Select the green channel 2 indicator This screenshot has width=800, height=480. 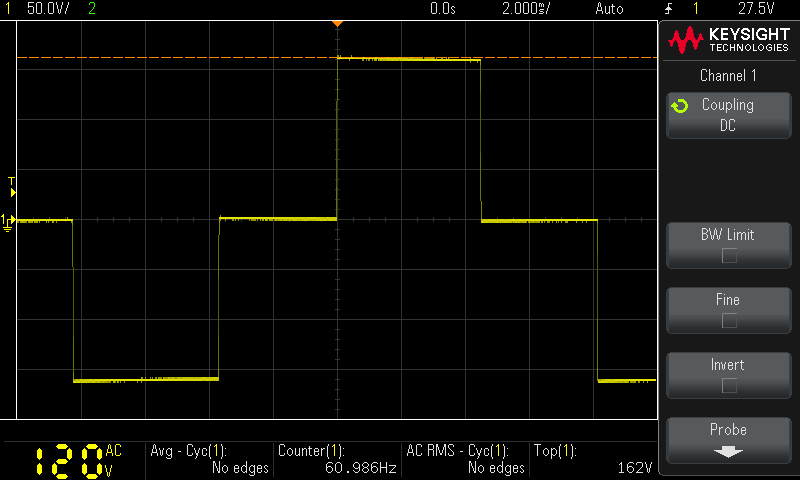[92, 9]
